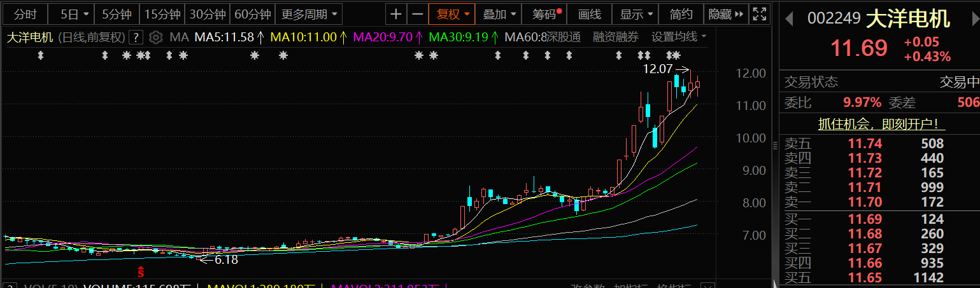The width and height of the screenshot is (980, 288).
Task: Hide side panel using 隐藏 button
Action: 725,14
